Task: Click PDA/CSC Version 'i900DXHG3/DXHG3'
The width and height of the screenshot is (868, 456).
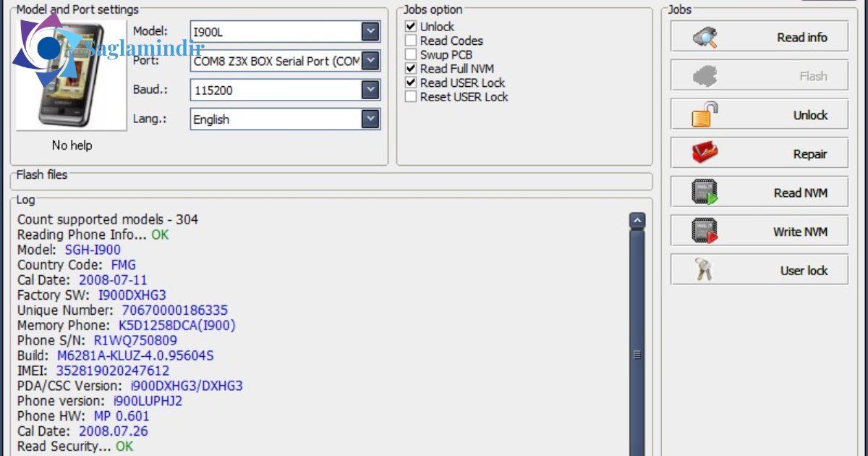Action: 187,386
